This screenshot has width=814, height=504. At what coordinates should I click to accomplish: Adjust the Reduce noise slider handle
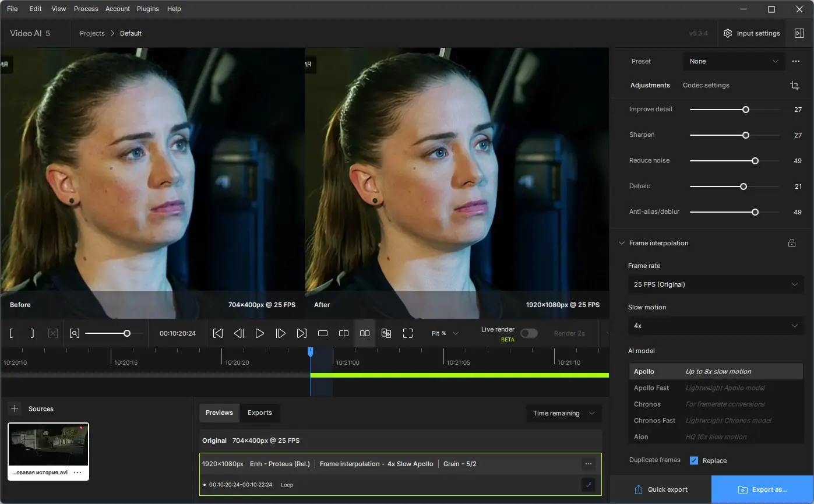755,161
